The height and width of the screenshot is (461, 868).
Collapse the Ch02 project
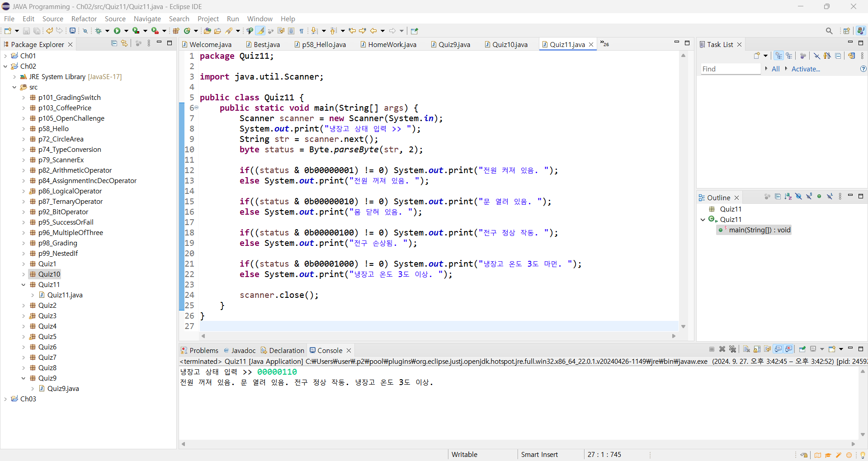5,66
